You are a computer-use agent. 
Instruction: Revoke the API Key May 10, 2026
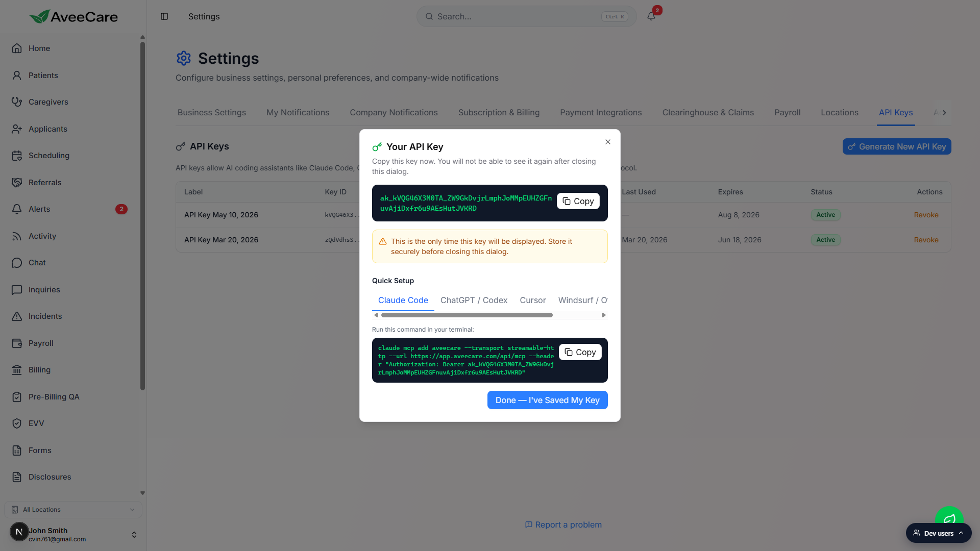926,215
